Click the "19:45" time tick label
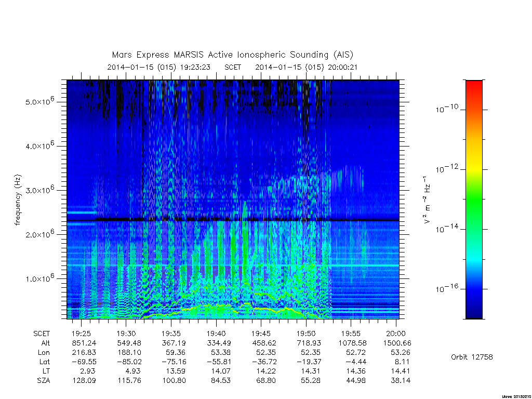Viewport: 532px width, 399px height. (x=261, y=334)
